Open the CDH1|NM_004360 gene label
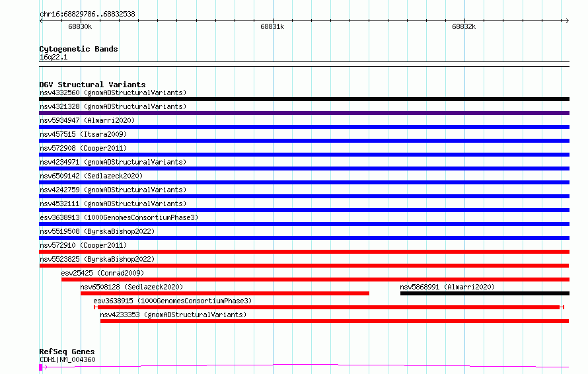 (67, 359)
